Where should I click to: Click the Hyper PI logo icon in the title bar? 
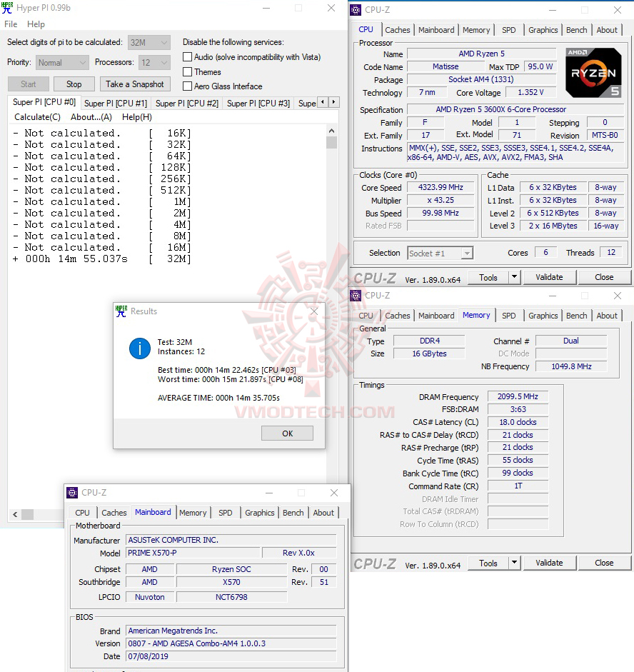9,8
